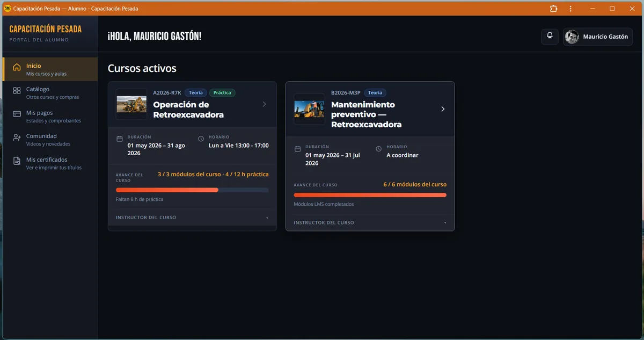644x340 pixels.
Task: Click the clock icon beside A coordinar
Action: 379,149
